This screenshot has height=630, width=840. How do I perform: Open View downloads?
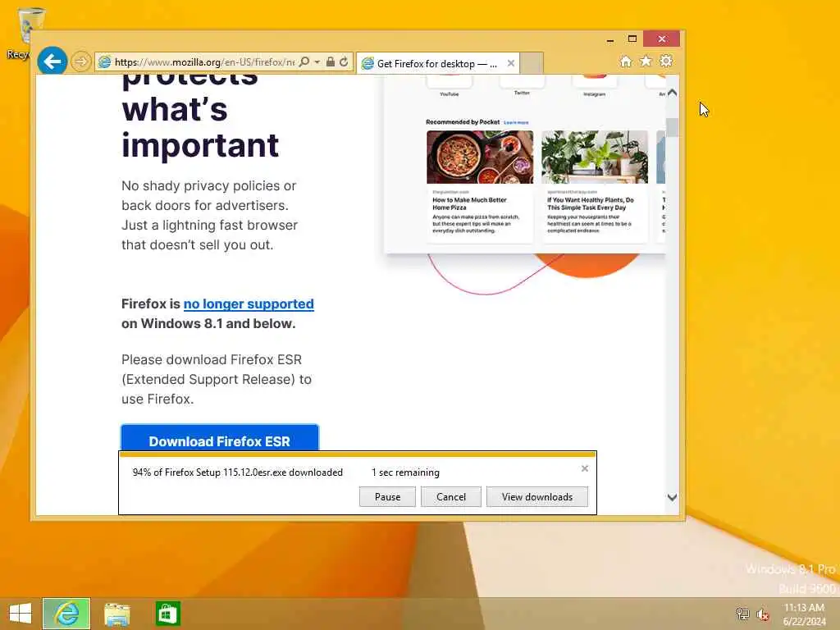click(536, 496)
